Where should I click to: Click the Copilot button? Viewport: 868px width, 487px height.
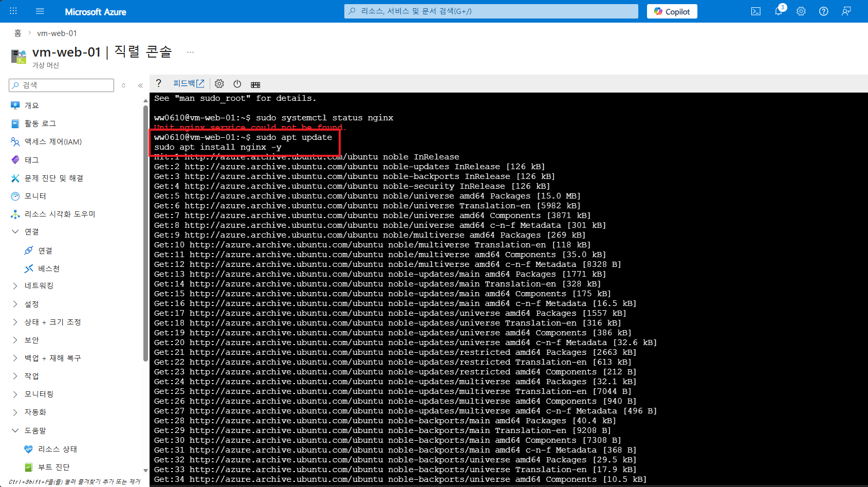coord(672,11)
